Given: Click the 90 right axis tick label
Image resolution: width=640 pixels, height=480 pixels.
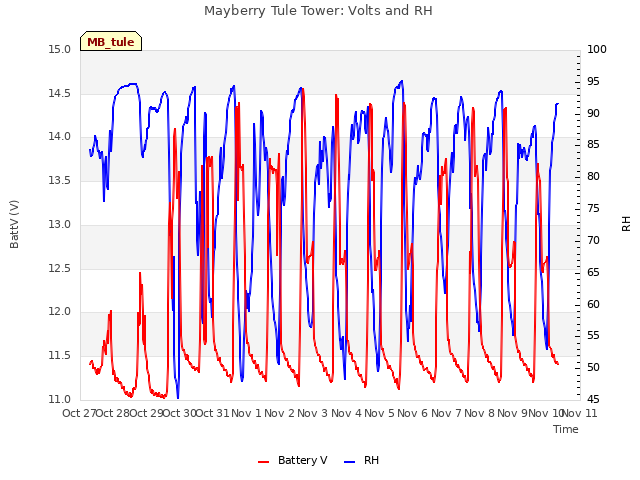Looking at the screenshot, I should coord(593,113).
